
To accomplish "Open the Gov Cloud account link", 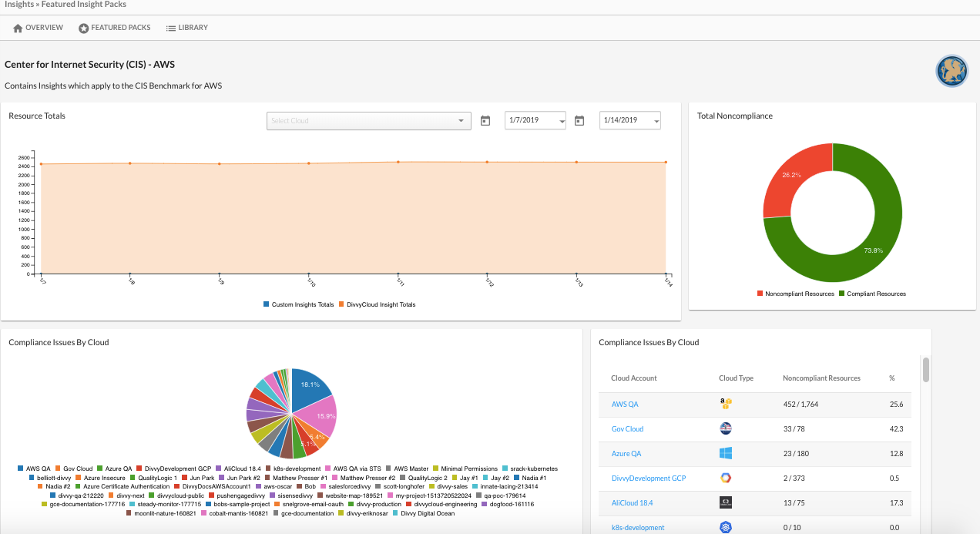I will pyautogui.click(x=627, y=429).
